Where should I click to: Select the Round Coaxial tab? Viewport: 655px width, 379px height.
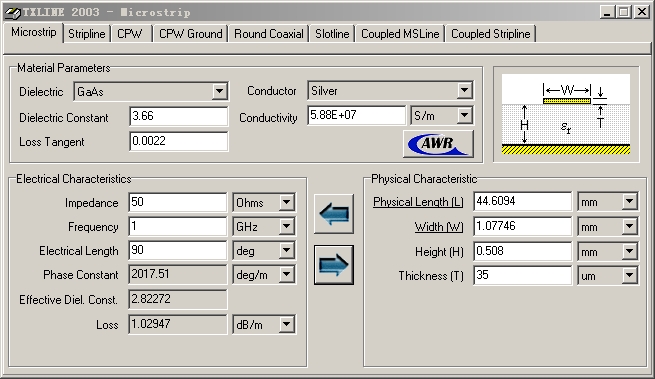click(269, 34)
